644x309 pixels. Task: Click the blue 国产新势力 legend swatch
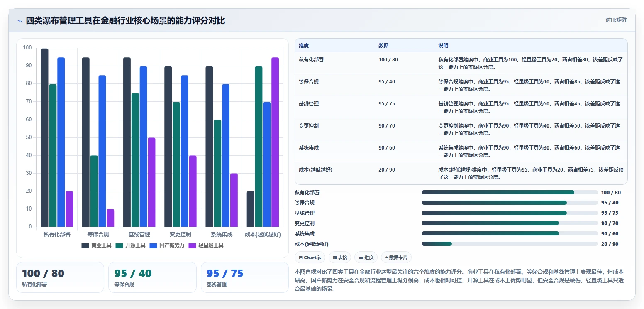tap(154, 245)
